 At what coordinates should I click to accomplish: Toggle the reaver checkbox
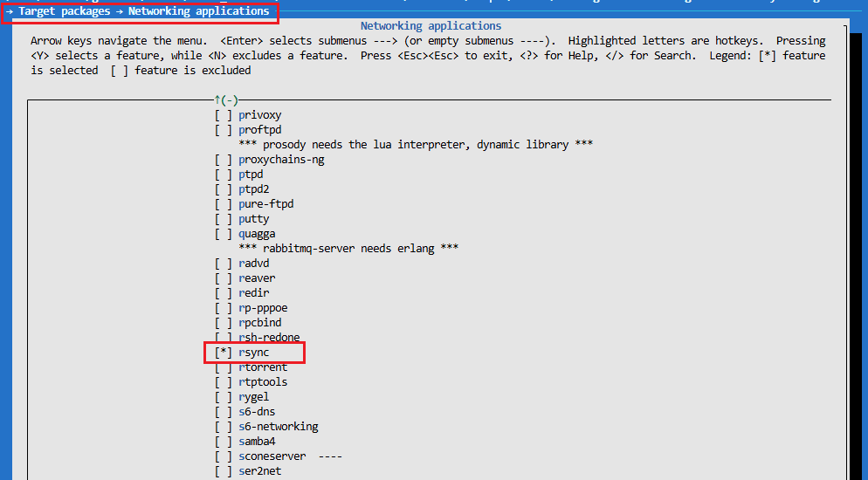coord(224,278)
